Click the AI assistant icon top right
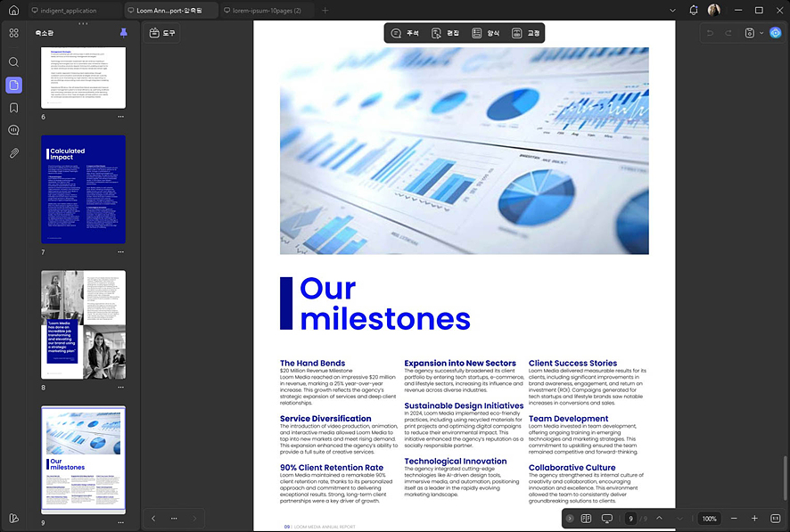Image resolution: width=790 pixels, height=532 pixels. 776,33
